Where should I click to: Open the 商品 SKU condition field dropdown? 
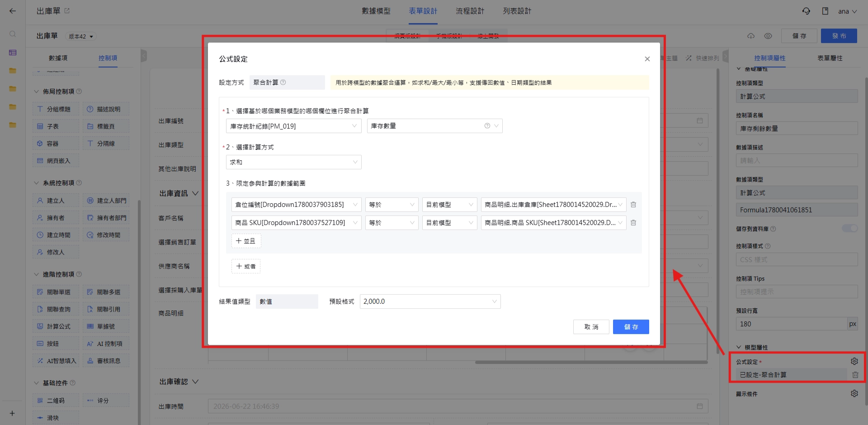tap(297, 223)
